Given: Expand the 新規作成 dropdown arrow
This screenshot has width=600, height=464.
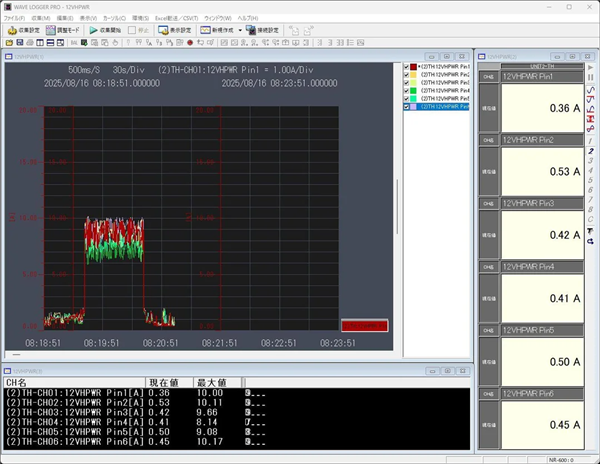Looking at the screenshot, I should pyautogui.click(x=242, y=31).
